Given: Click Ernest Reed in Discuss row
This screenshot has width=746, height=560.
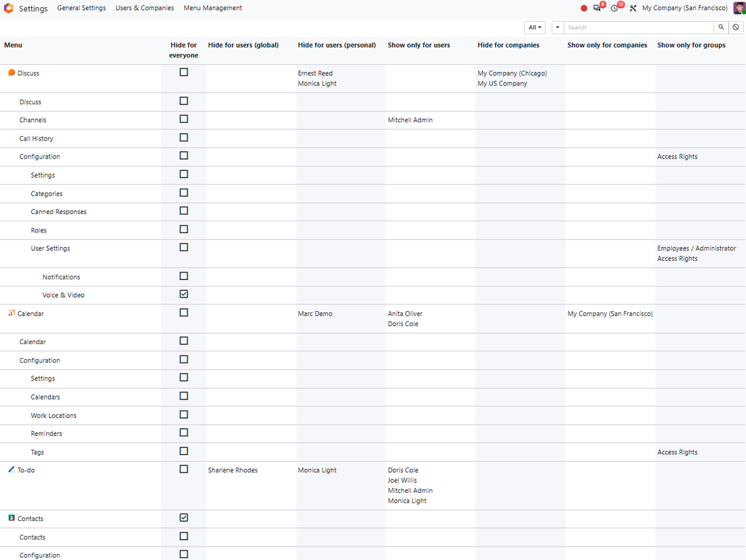Looking at the screenshot, I should pos(315,73).
